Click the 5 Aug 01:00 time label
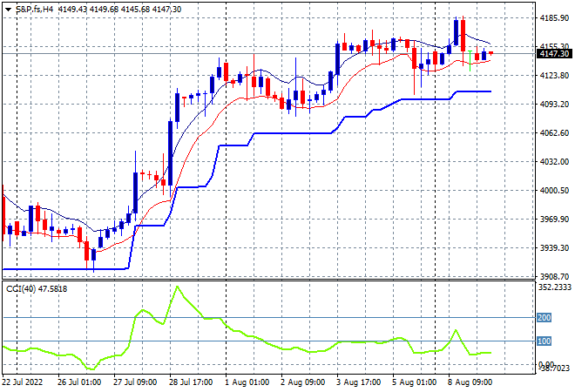The image size is (575, 392). (415, 382)
